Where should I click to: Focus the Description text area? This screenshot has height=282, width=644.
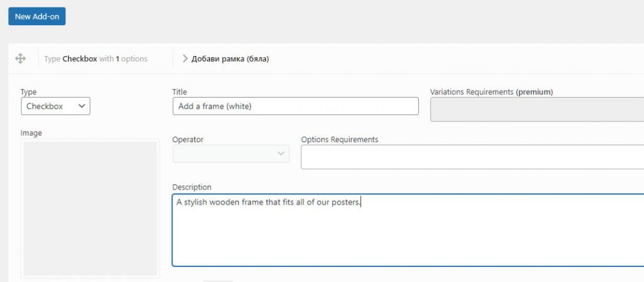point(408,230)
